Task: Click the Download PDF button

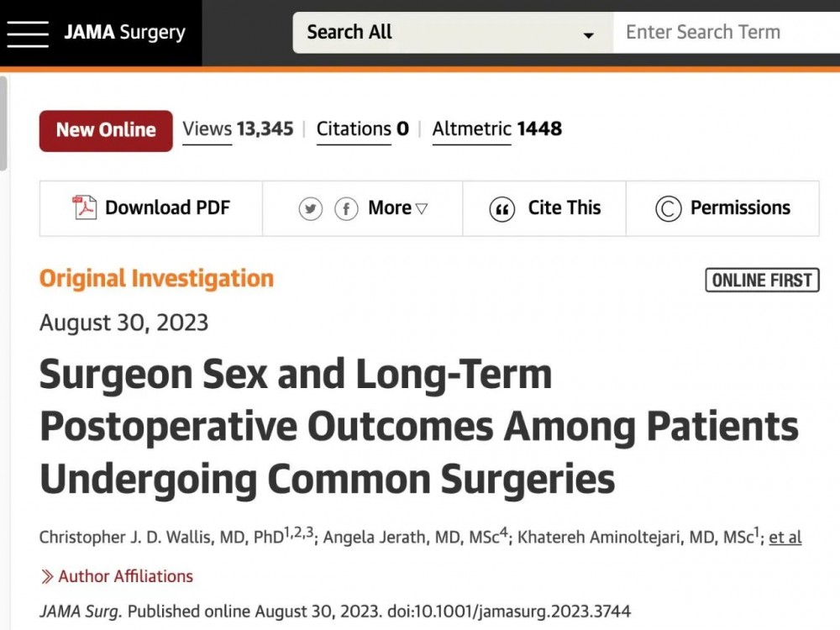Action: pos(151,207)
